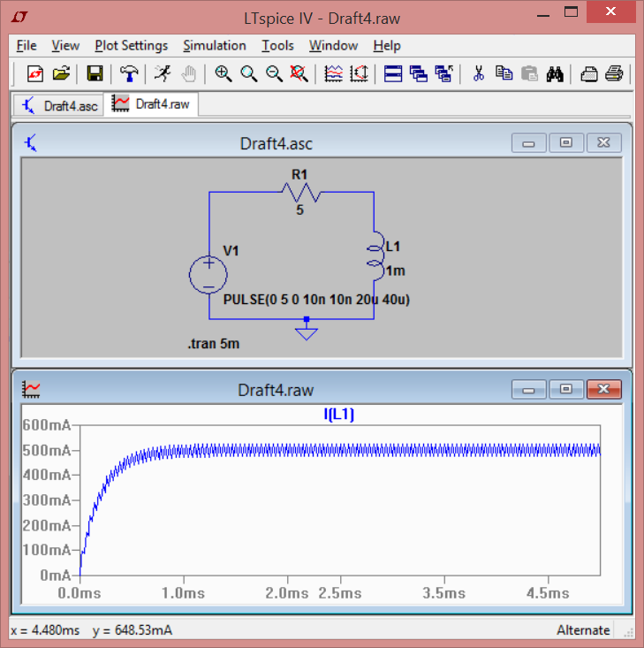
Task: Click the Alternate status bar text
Action: pos(583,630)
